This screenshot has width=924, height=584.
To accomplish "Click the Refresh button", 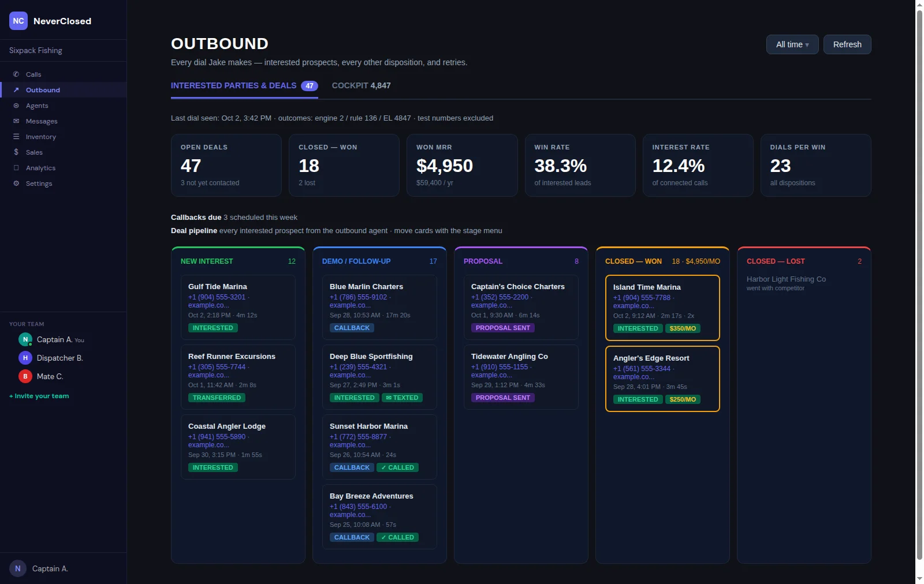I will coord(847,44).
